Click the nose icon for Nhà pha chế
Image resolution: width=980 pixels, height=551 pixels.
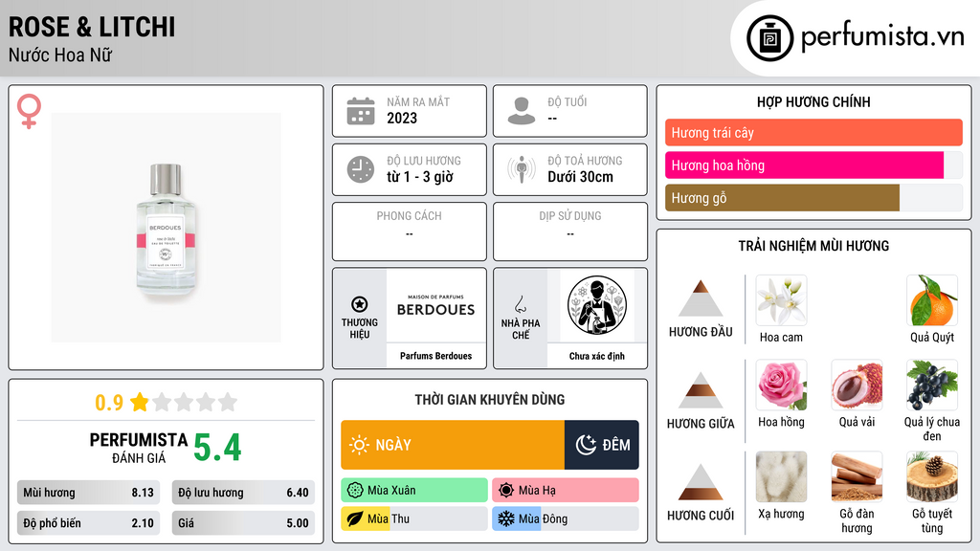point(520,304)
